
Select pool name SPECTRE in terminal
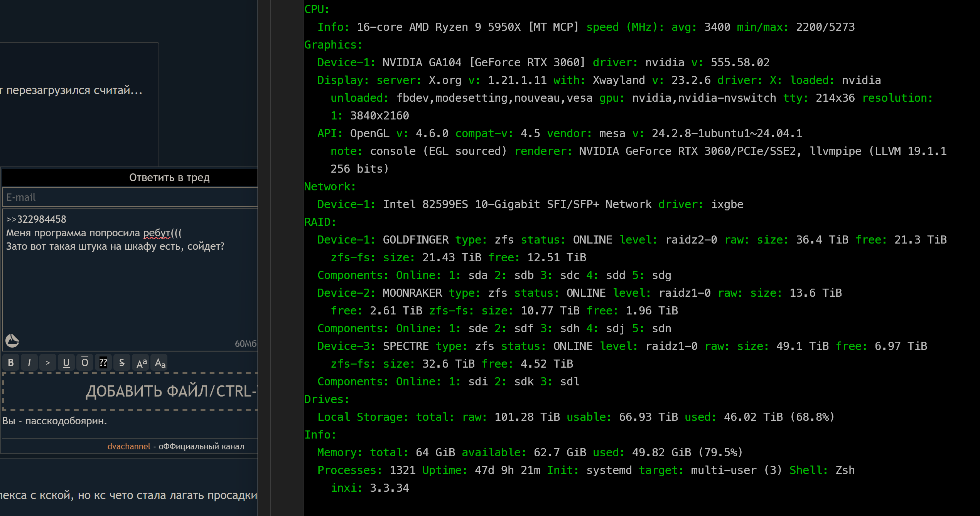(406, 346)
